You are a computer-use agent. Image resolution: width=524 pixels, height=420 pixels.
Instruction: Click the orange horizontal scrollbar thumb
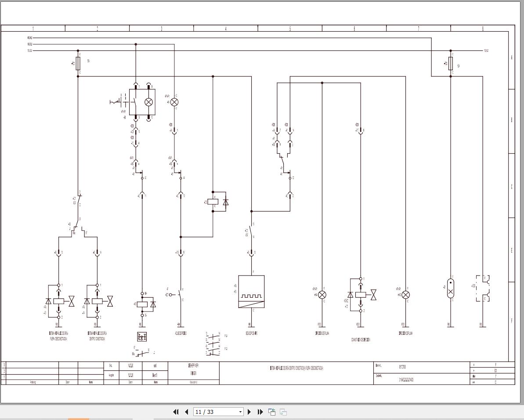click(x=79, y=419)
